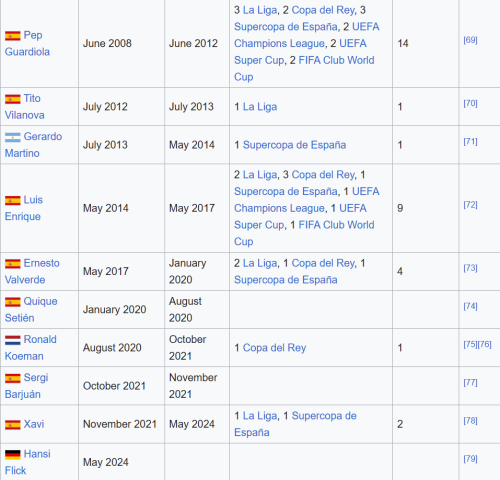This screenshot has height=480, width=500.
Task: Click Supercopa de España in Martino's row
Action: 294,145
